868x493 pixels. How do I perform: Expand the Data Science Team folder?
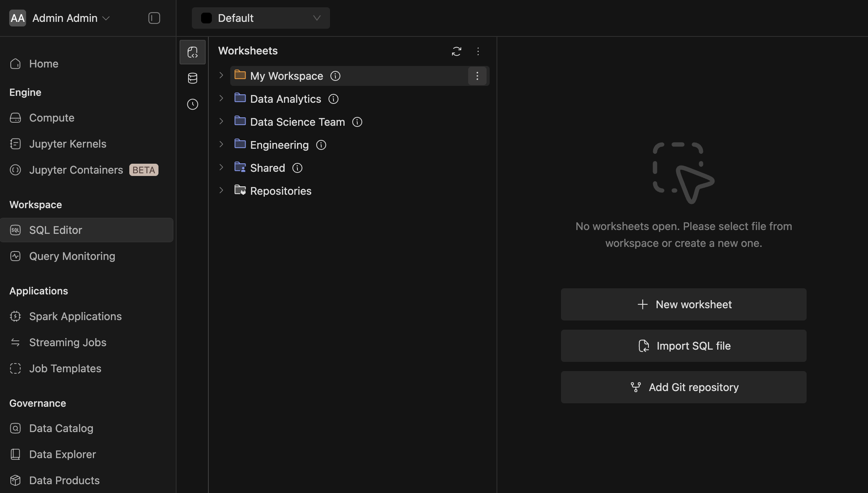click(x=221, y=122)
